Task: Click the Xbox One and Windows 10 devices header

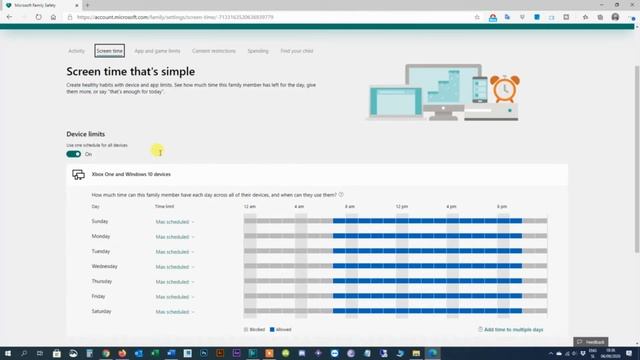Action: [317, 174]
